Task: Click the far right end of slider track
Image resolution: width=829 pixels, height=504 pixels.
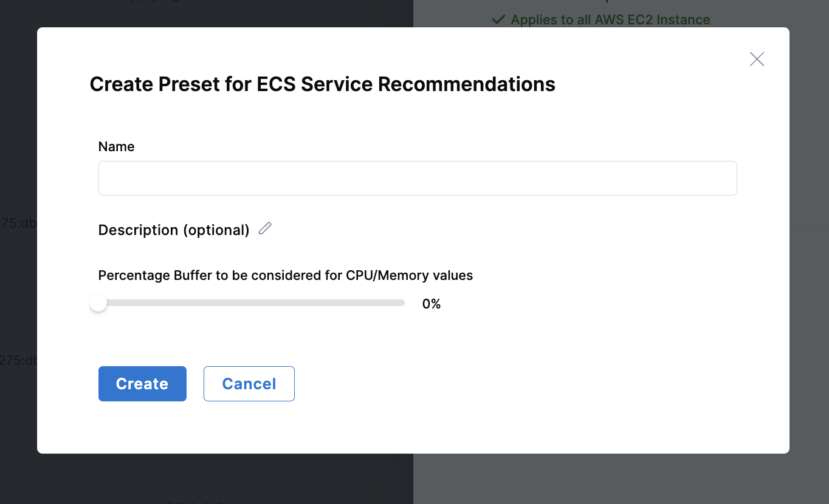Action: [x=403, y=303]
